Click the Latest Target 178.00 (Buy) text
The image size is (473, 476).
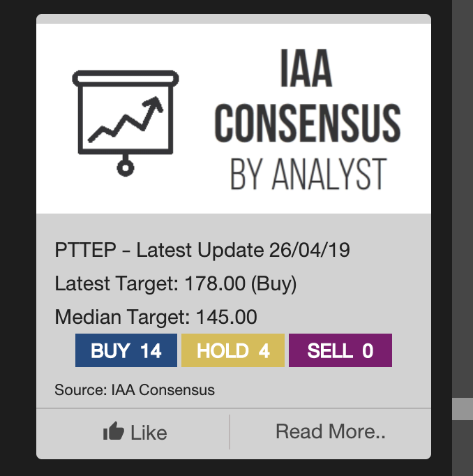tap(176, 284)
